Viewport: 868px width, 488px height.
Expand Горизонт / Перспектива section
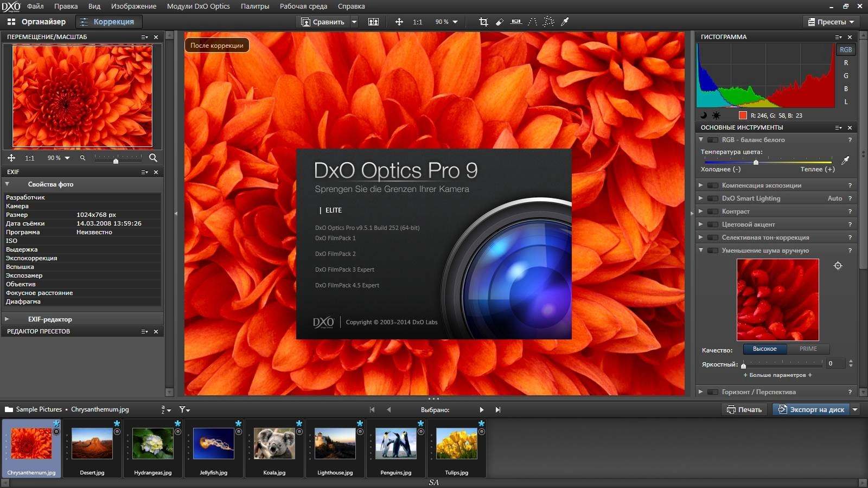(x=701, y=392)
